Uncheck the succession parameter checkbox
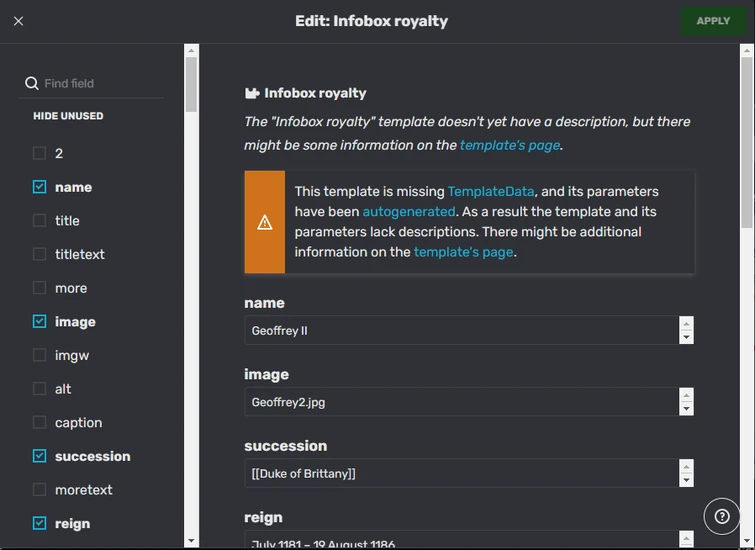Screen dimensions: 755x550 40,456
